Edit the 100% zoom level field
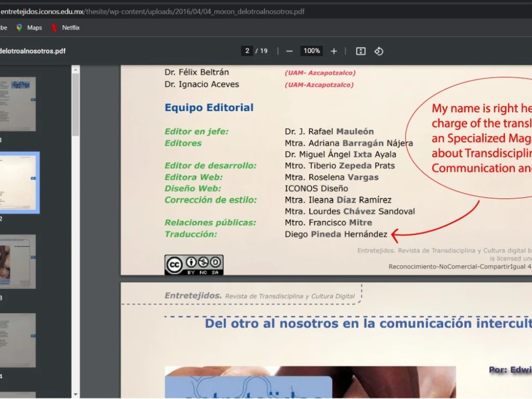Viewport: 532px width, 399px height. click(311, 51)
